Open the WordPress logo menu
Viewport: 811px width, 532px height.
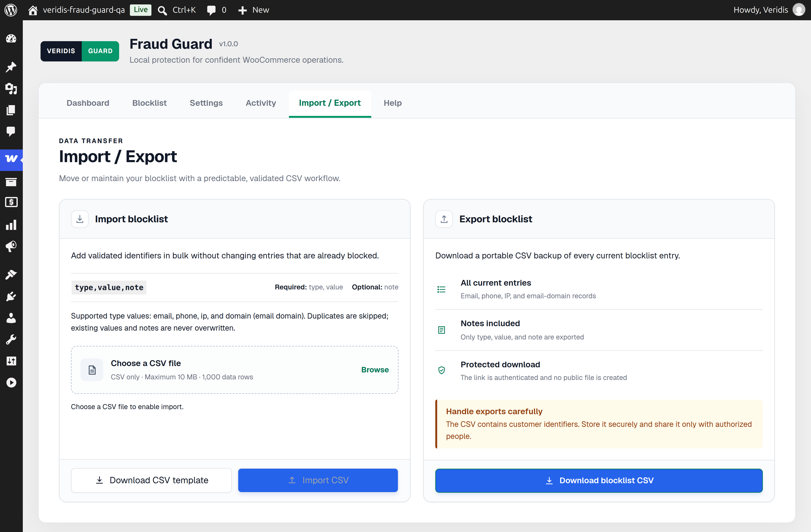[x=11, y=10]
